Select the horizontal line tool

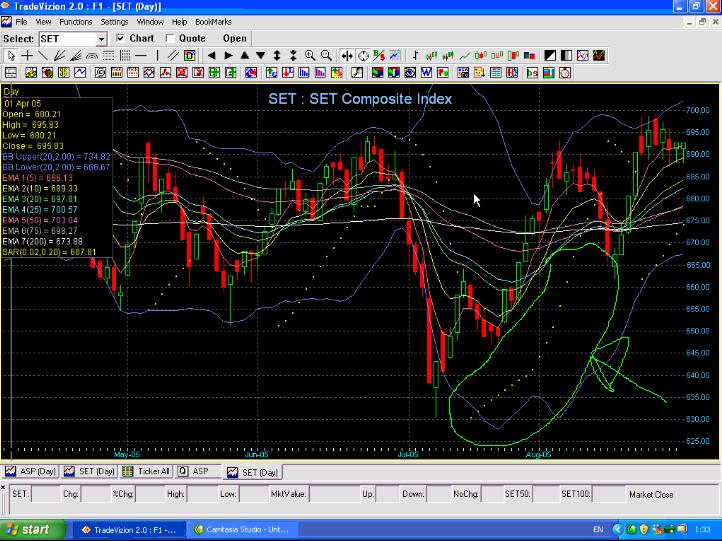pos(141,56)
